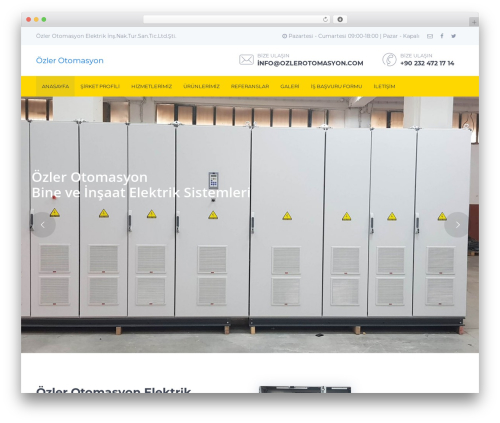
Task: Open ŞİRKET PROFİLİ menu item
Action: click(x=100, y=86)
